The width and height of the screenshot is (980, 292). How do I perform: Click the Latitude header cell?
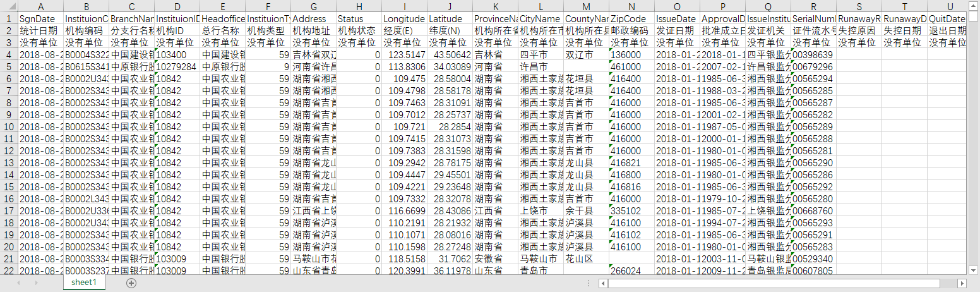[x=450, y=19]
